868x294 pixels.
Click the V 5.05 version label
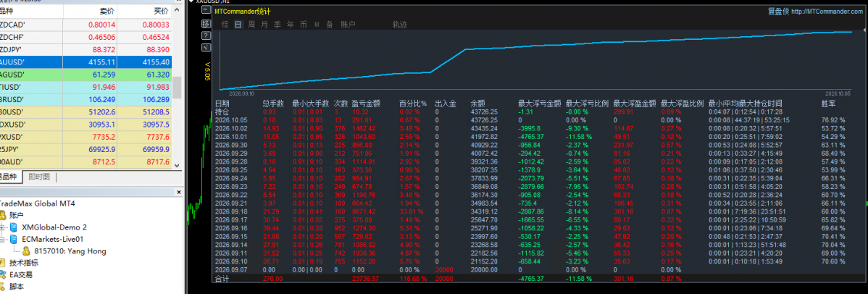[x=208, y=71]
